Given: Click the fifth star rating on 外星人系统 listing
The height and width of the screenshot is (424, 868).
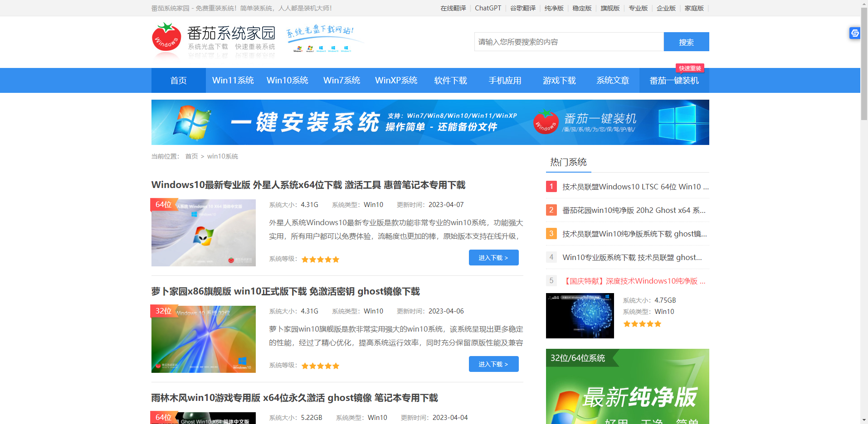Looking at the screenshot, I should [x=336, y=259].
